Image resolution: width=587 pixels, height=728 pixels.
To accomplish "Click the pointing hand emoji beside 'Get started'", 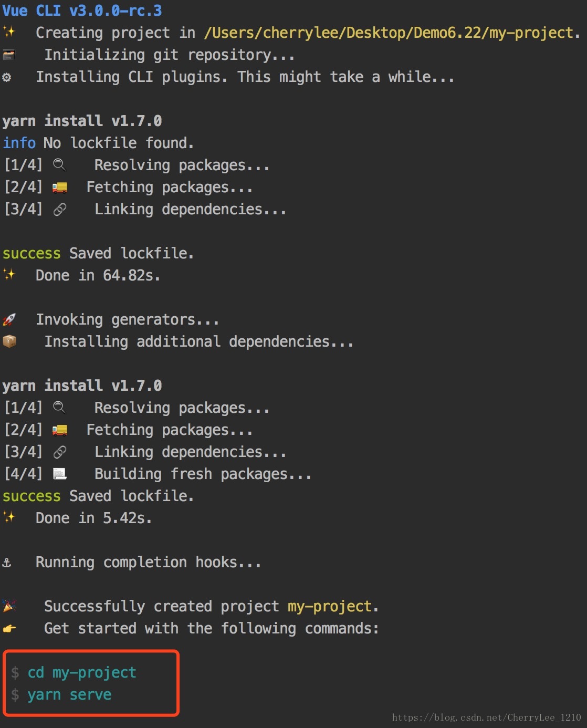I will [x=9, y=628].
